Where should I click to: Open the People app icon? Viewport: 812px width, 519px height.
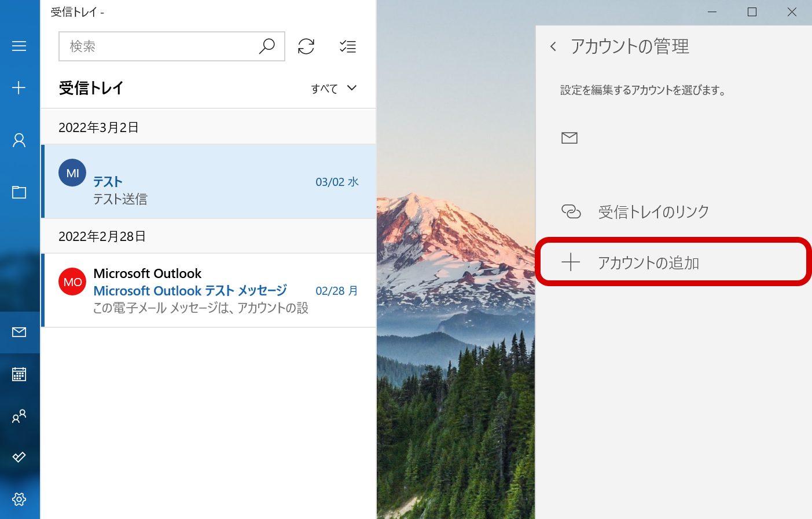pyautogui.click(x=19, y=416)
